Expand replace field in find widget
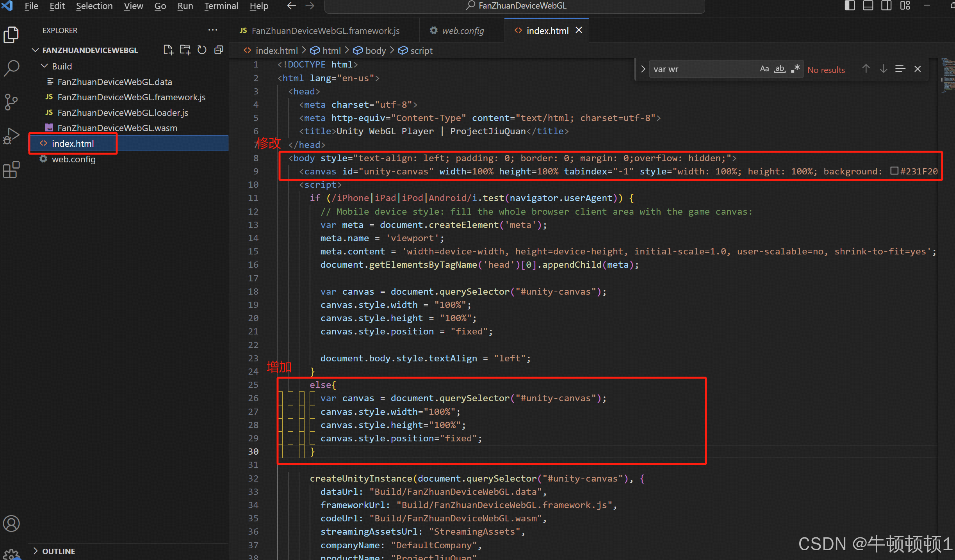Image resolution: width=955 pixels, height=560 pixels. 643,69
